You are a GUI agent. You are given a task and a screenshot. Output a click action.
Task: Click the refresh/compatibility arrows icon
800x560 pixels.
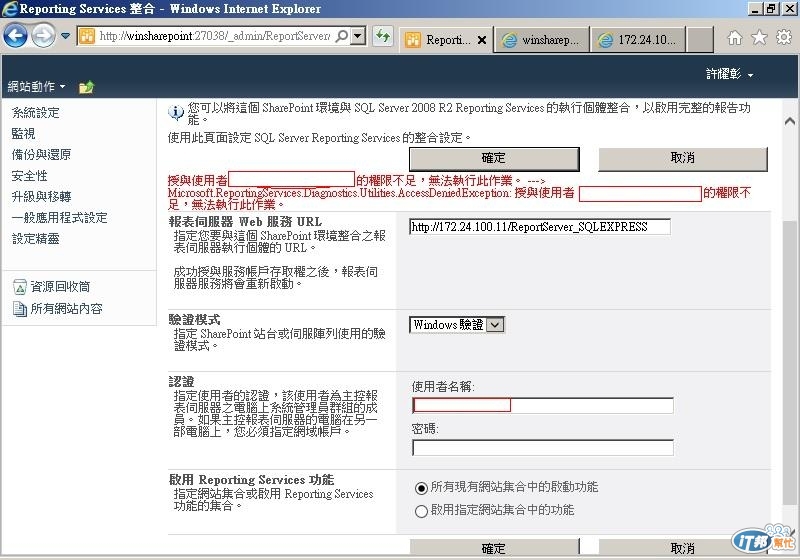click(383, 36)
